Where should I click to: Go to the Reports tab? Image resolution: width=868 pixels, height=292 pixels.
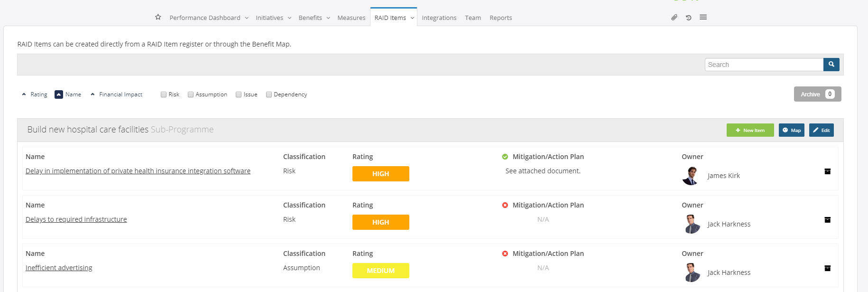tap(500, 18)
